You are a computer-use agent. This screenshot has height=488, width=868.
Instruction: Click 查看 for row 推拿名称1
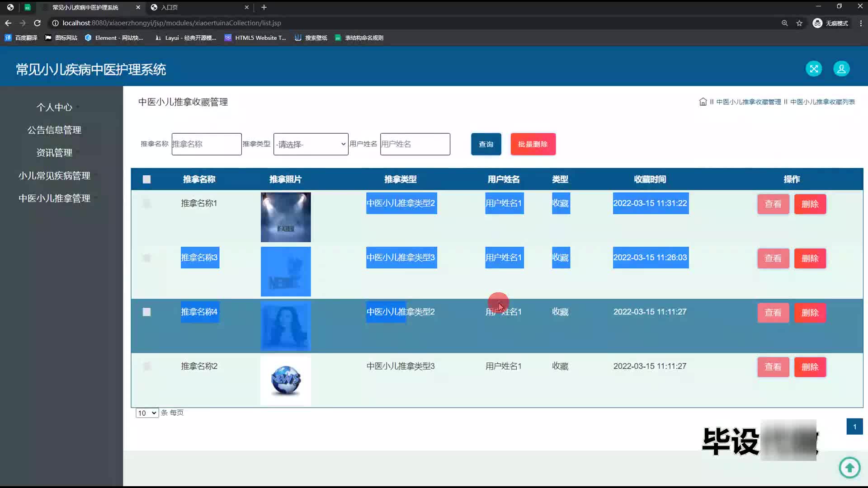point(773,204)
